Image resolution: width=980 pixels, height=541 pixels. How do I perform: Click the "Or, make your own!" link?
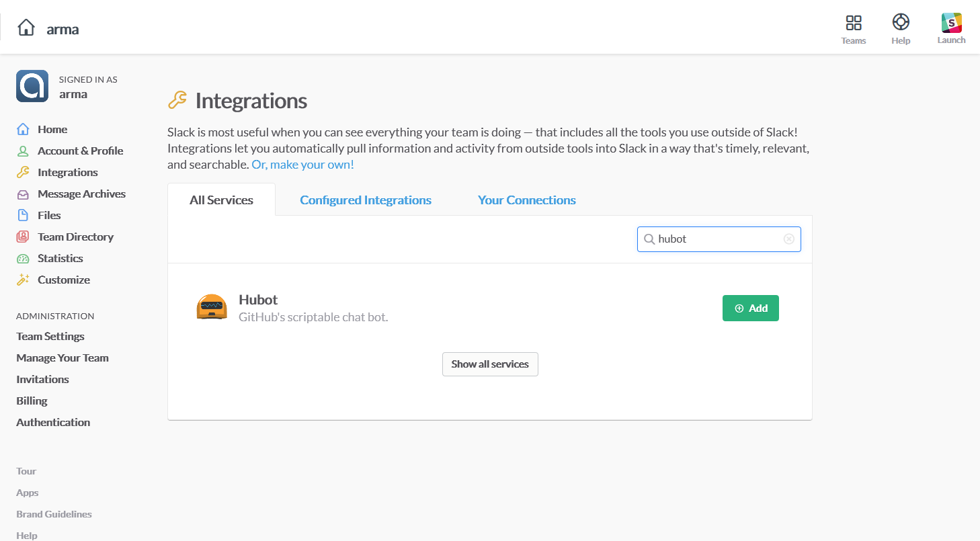(302, 164)
